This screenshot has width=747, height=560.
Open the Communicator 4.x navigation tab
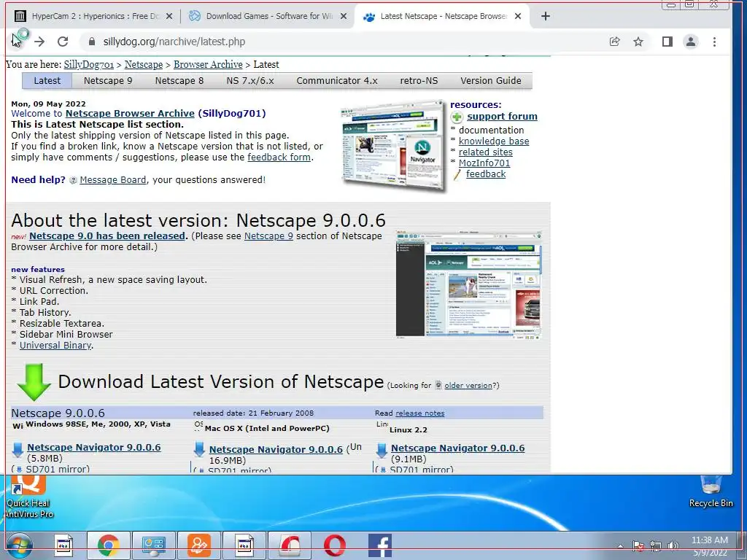(337, 80)
